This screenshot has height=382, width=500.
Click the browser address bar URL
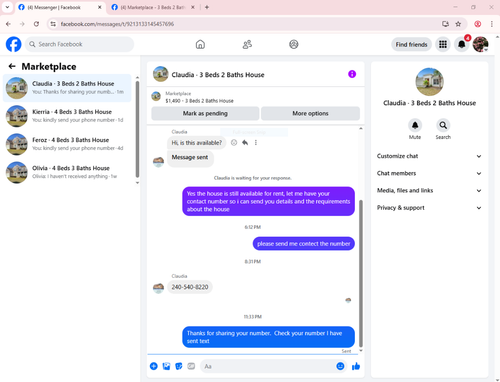[x=117, y=24]
